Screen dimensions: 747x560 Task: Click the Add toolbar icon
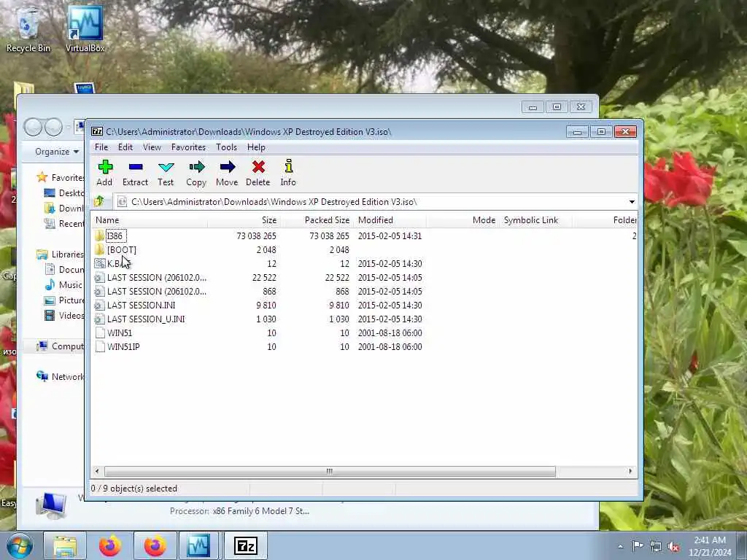click(x=105, y=167)
